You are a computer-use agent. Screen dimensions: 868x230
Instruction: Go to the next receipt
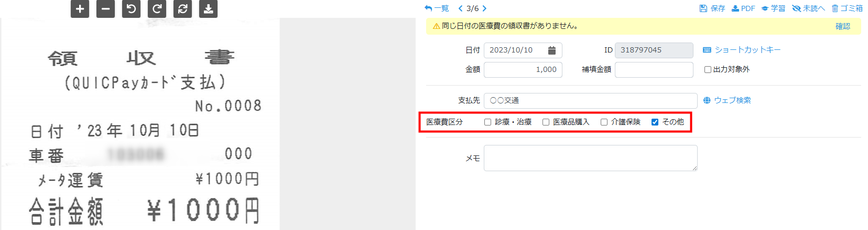tap(484, 8)
